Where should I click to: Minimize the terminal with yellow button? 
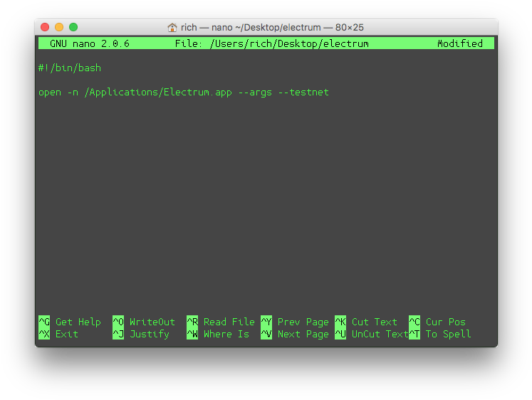tap(59, 27)
